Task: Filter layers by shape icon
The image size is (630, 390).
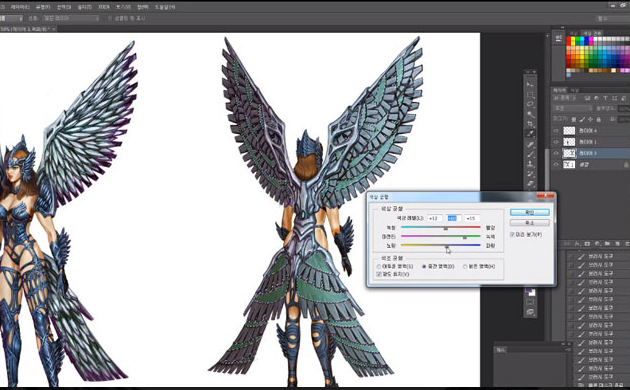Action: pos(614,98)
